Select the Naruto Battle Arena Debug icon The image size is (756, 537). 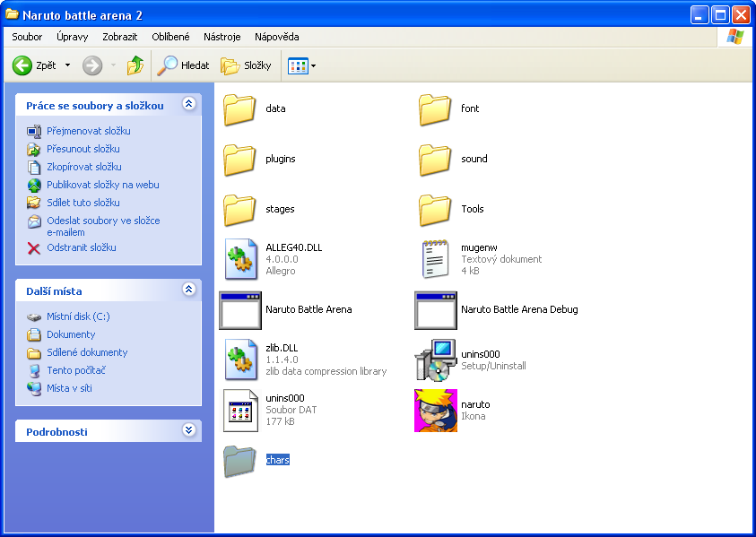(x=436, y=310)
